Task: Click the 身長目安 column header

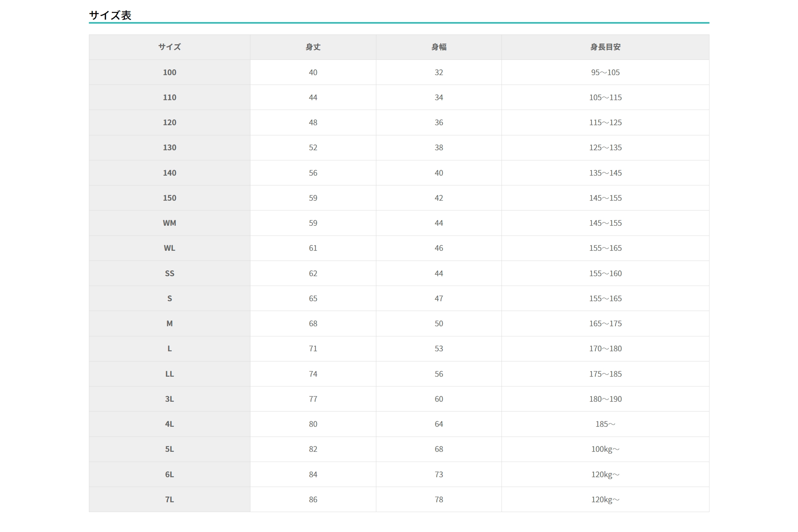Action: click(x=605, y=47)
